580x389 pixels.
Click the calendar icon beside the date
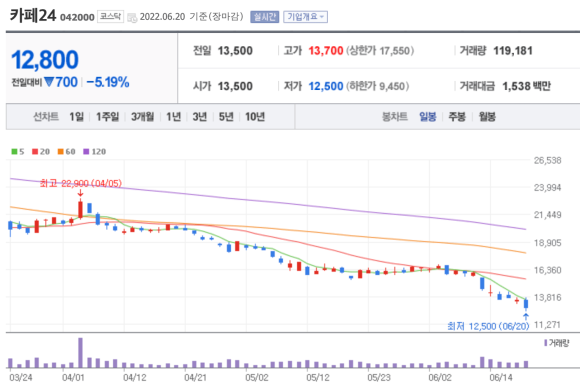132,17
